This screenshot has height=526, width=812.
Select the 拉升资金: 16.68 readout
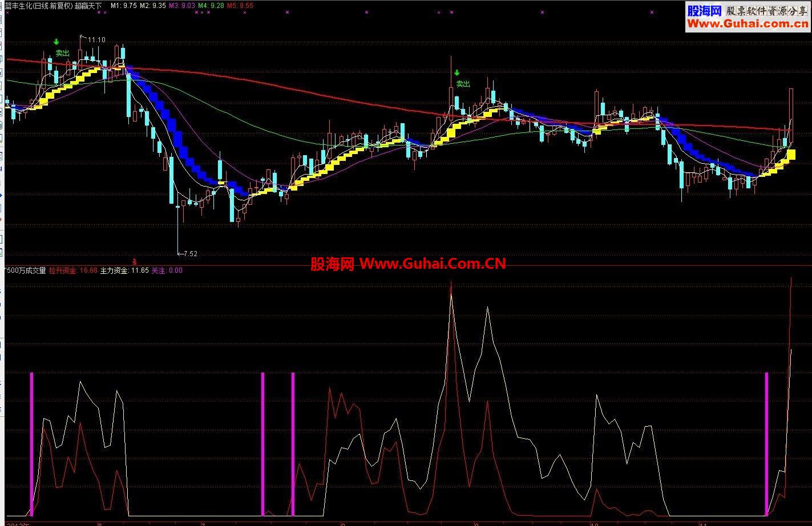coord(73,270)
